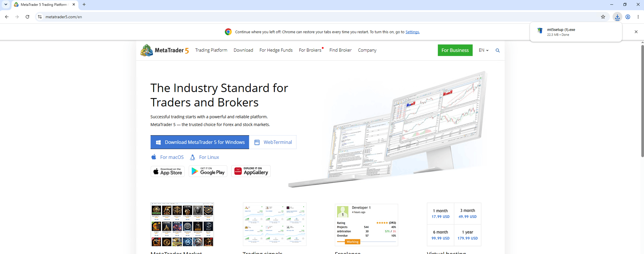
Task: Open the Google Play badge
Action: coord(208,171)
